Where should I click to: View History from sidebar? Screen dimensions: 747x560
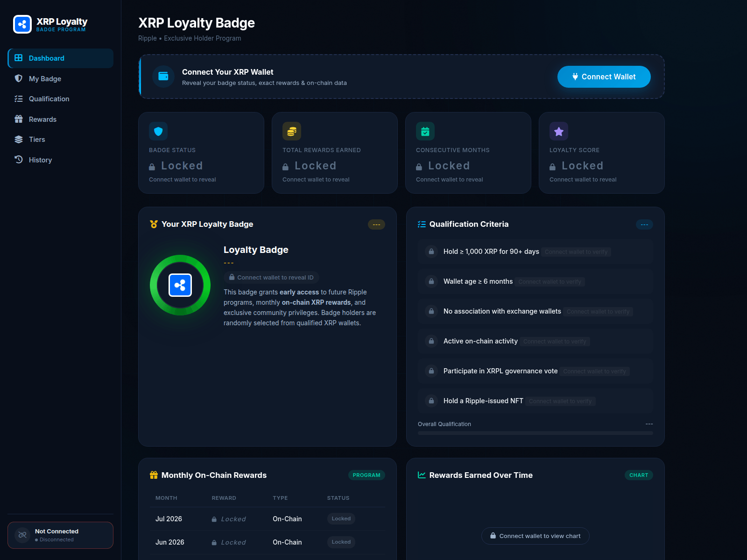pyautogui.click(x=61, y=160)
